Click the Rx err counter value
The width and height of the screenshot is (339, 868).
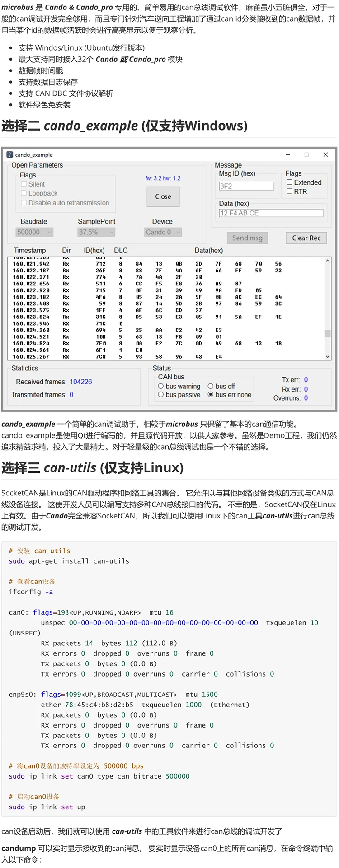point(306,389)
